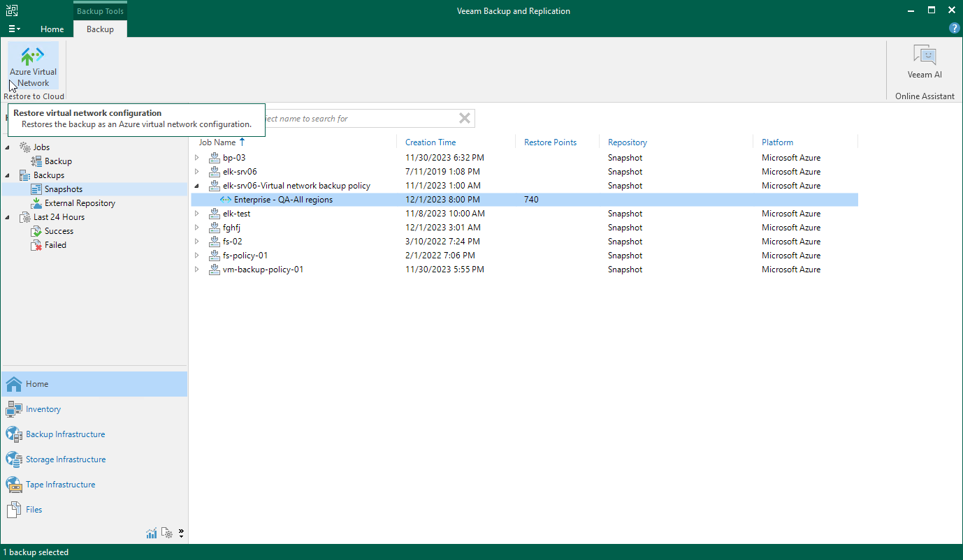Expand the bp-03 job row
The width and height of the screenshot is (963, 560).
point(196,158)
